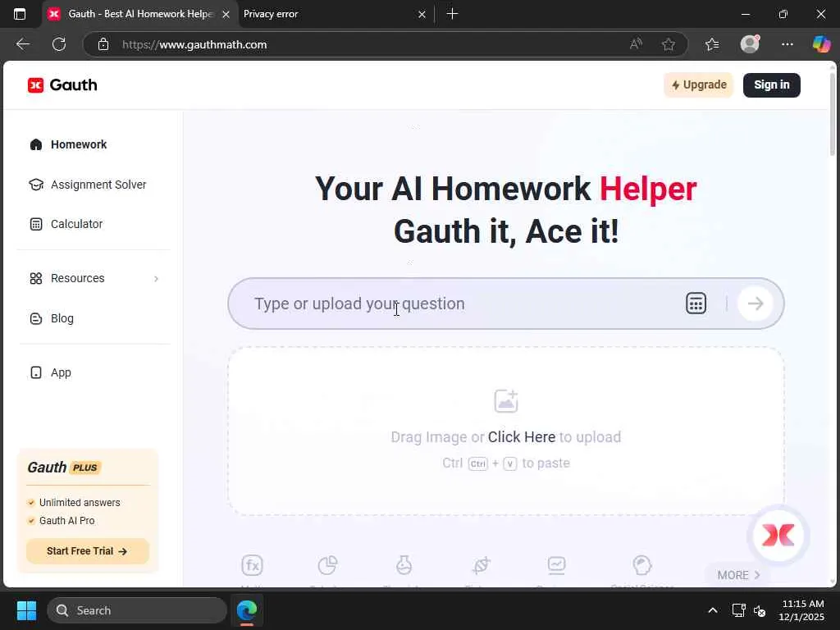Select the chart-on-screen subject icon
840x630 pixels.
[557, 565]
